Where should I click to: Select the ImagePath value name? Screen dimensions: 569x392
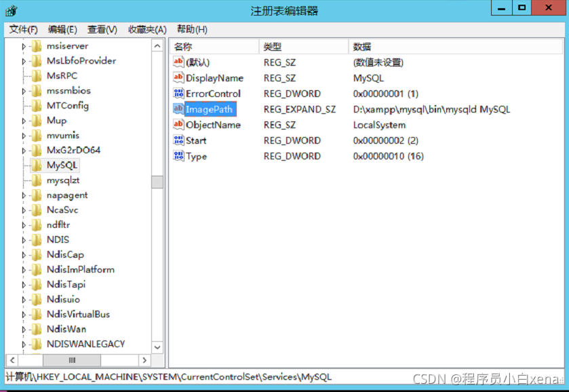(210, 109)
